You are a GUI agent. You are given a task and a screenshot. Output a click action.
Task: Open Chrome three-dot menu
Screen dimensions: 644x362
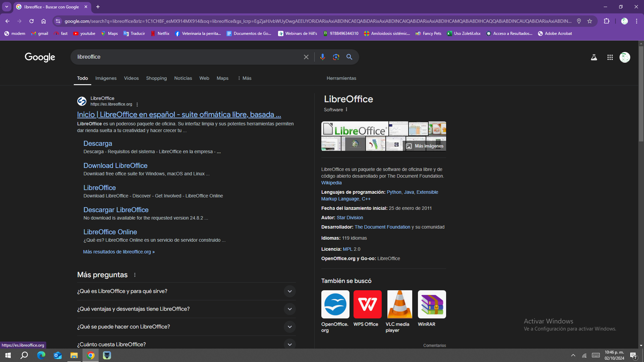(x=636, y=21)
